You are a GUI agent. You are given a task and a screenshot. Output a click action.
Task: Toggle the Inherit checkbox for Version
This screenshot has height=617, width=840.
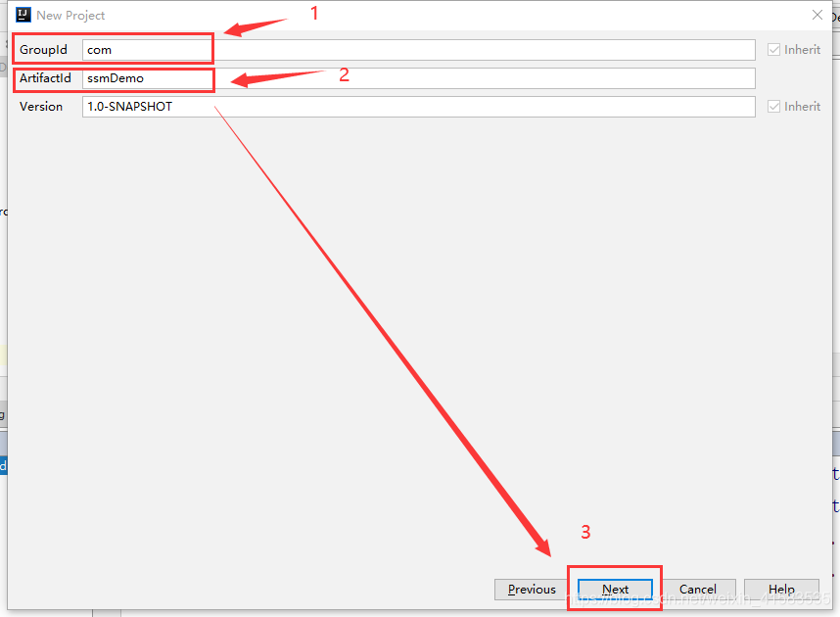773,107
